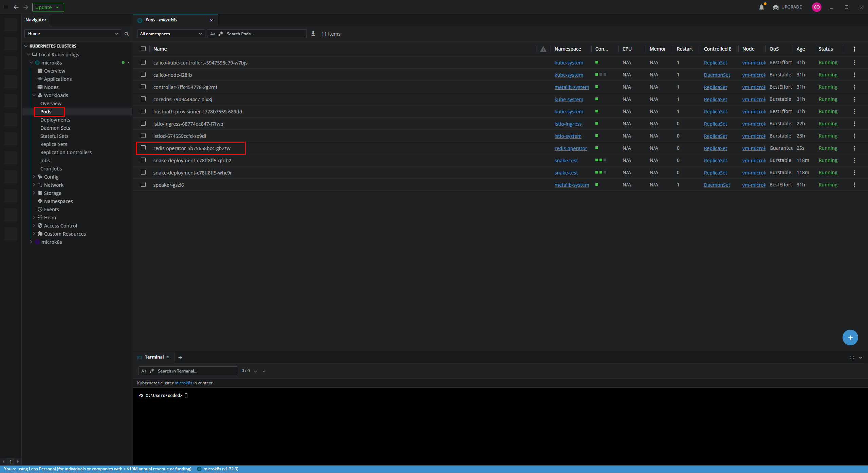Go to next terminal search result
868x473 pixels.
[256, 371]
